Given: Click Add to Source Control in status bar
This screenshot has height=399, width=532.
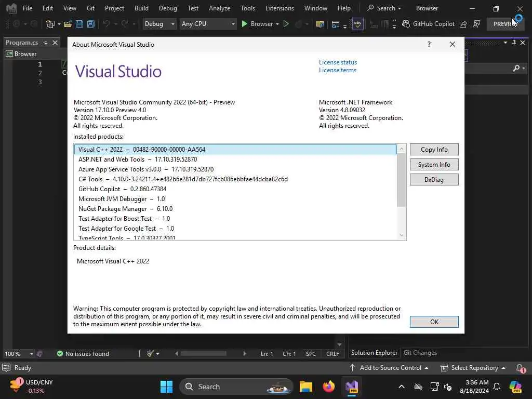Looking at the screenshot, I should [x=389, y=368].
